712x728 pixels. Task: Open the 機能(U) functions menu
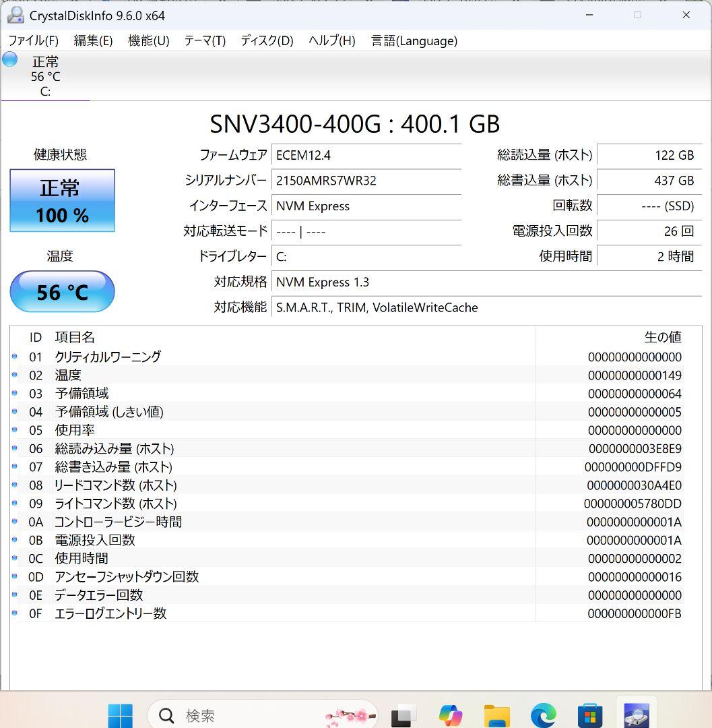(x=148, y=40)
